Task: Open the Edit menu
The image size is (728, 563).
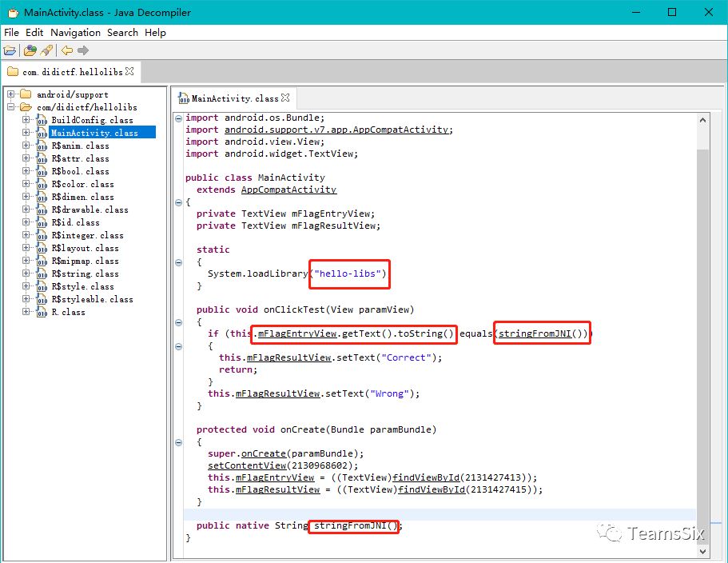Action: 34,33
